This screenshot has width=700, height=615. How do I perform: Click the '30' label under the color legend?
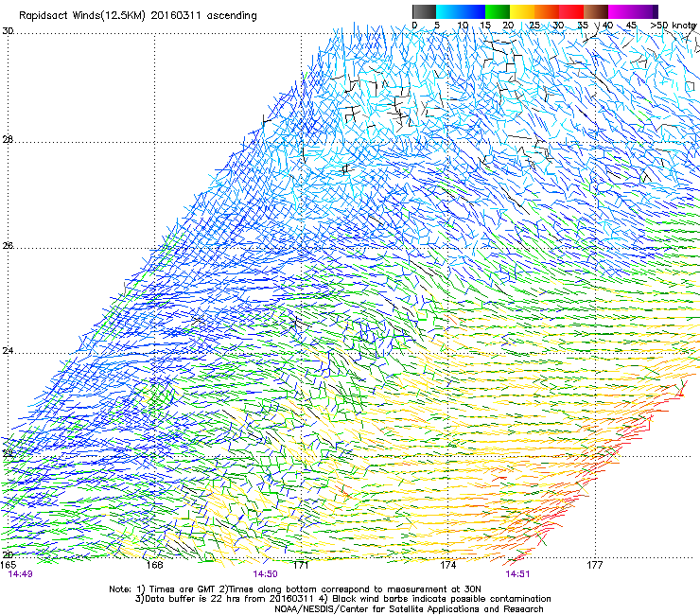pos(558,26)
